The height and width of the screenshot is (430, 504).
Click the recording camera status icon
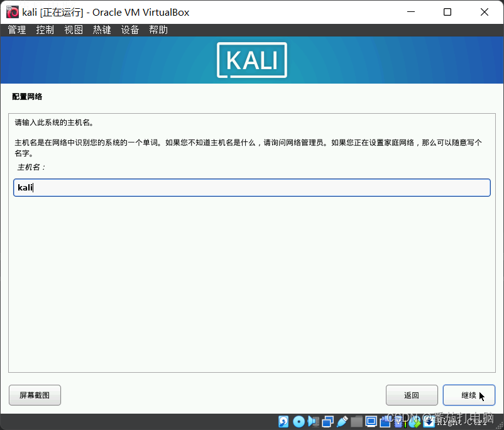[x=385, y=422]
